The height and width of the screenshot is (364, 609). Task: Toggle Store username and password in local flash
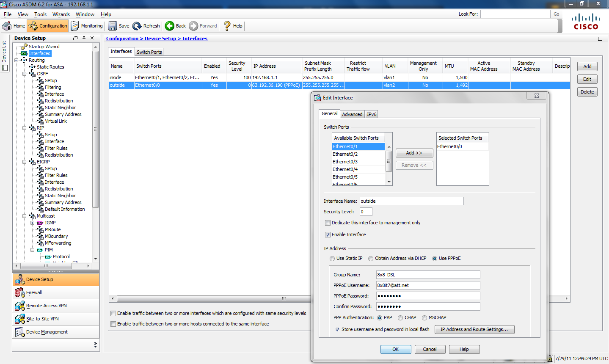pyautogui.click(x=337, y=329)
